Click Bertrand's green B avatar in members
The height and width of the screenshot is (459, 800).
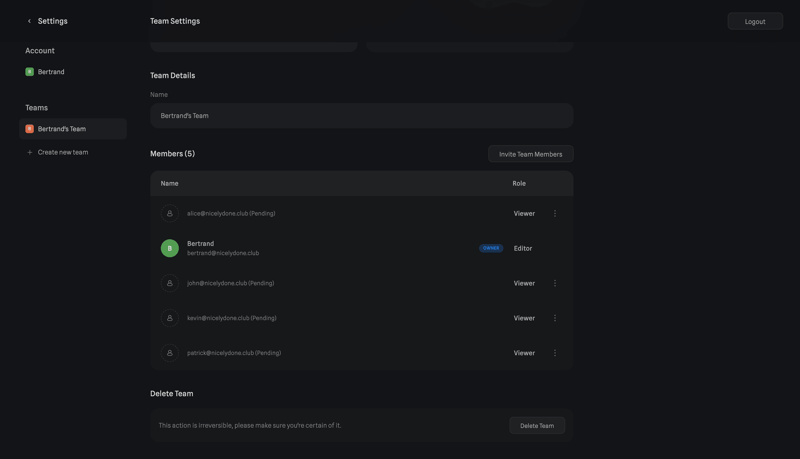click(x=170, y=248)
